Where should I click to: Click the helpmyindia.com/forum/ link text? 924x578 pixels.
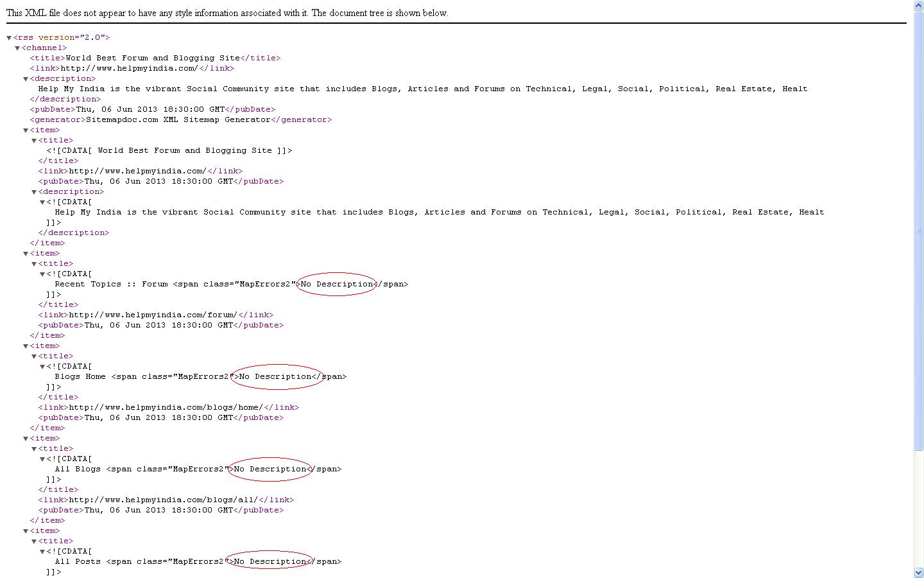[153, 315]
